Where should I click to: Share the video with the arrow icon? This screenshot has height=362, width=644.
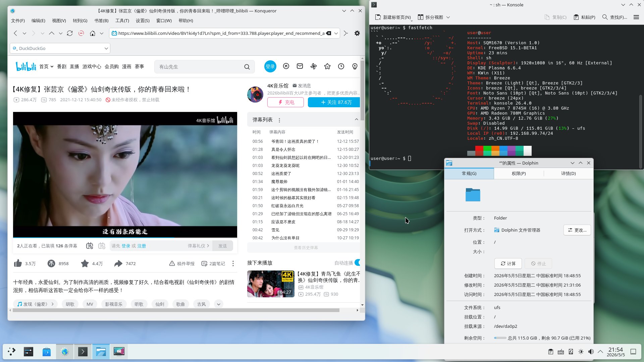pos(118,263)
